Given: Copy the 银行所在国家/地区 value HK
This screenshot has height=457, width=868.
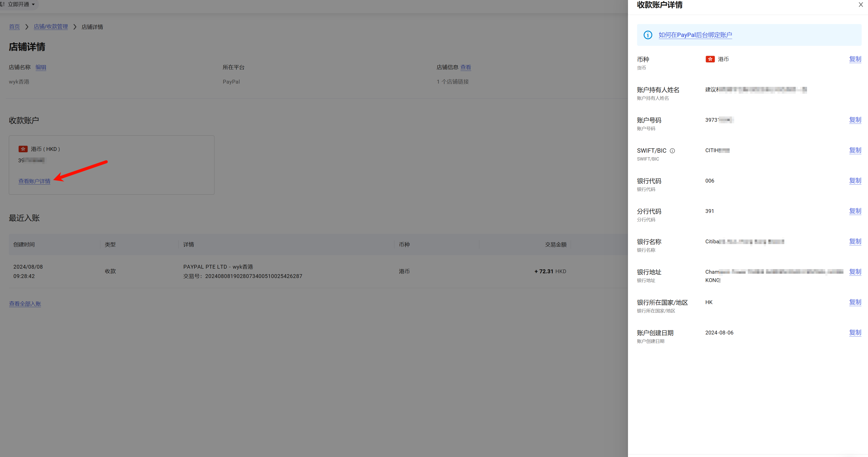Looking at the screenshot, I should click(855, 302).
